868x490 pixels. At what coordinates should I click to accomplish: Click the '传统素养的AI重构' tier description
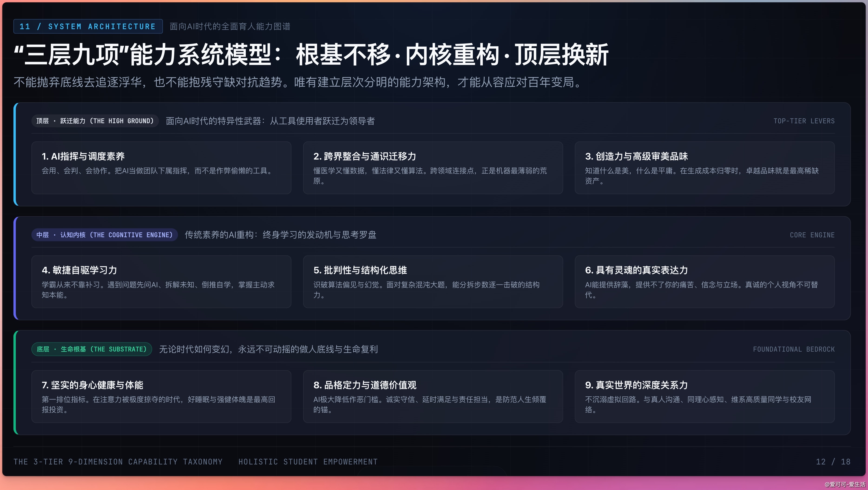(280, 235)
